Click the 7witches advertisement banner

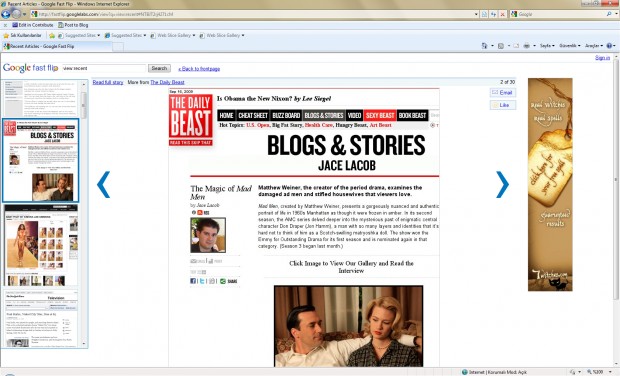coord(550,184)
